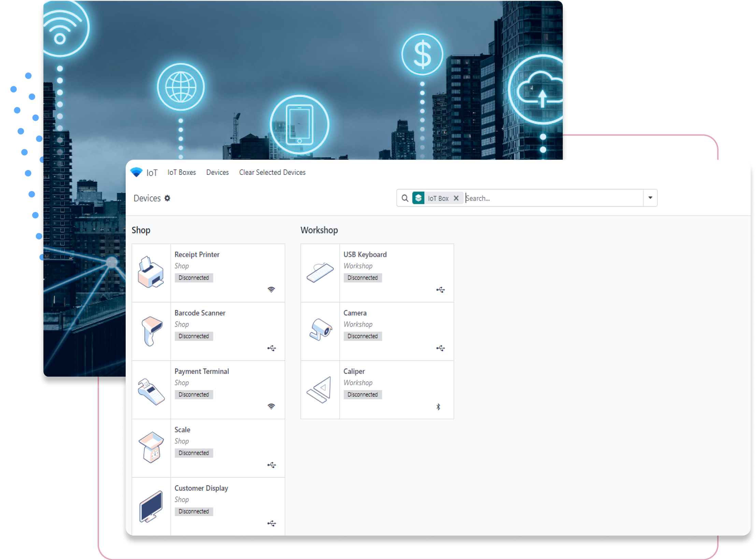
Task: Click the Scale device illustration
Action: pos(151,447)
